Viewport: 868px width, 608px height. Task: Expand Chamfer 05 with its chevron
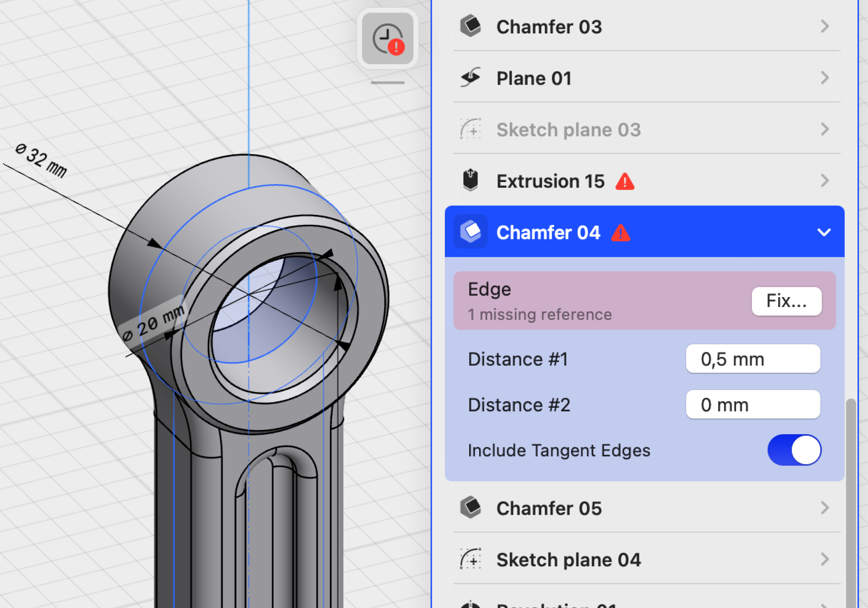(x=825, y=507)
